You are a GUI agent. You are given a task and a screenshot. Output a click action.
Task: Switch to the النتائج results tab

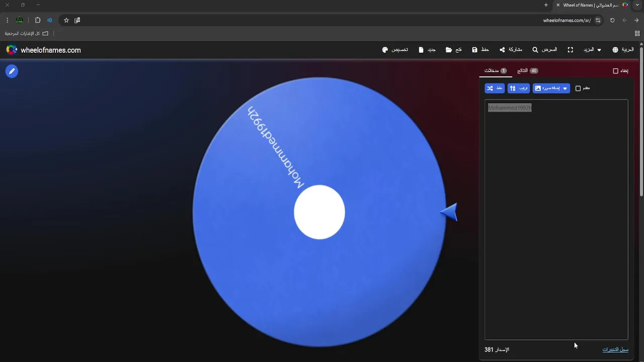527,71
